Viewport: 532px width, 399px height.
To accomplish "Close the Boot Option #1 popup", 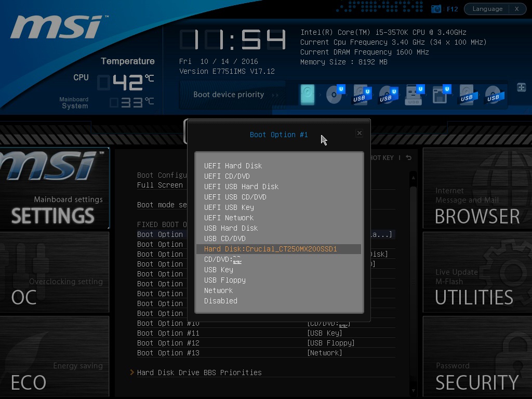I will [360, 133].
